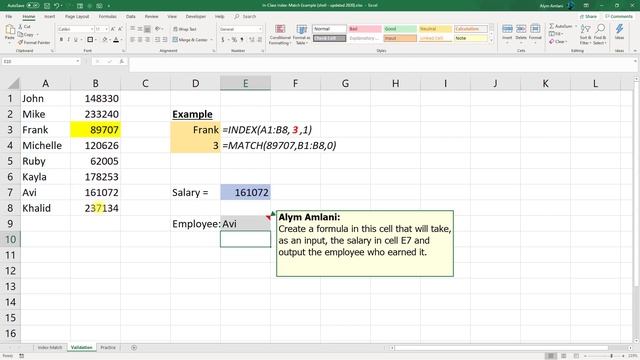Apply Top Align vertical alignment
Image resolution: width=640 pixels, height=360 pixels.
coord(133,29)
